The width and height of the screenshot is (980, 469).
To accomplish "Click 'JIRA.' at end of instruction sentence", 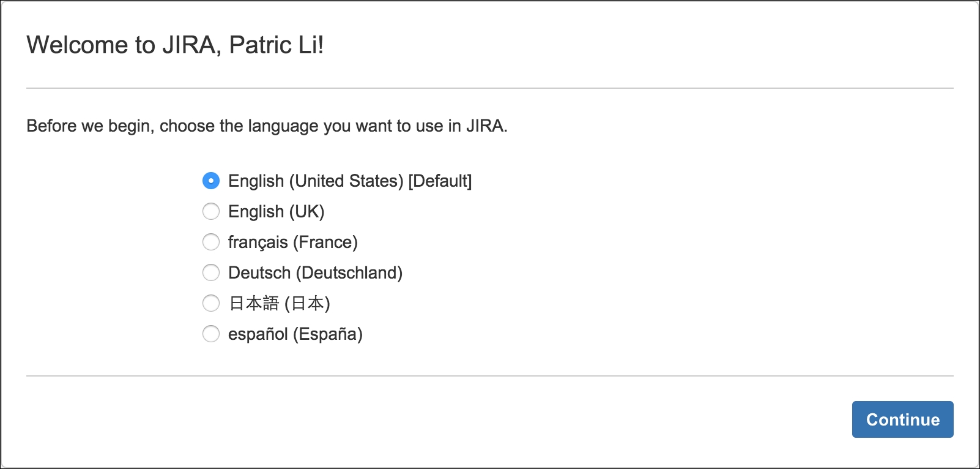I will click(487, 126).
